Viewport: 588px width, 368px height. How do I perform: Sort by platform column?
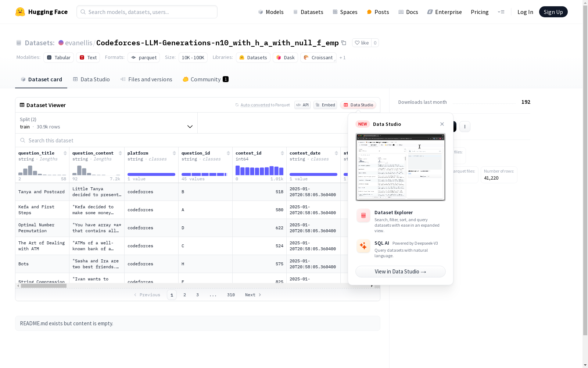174,153
